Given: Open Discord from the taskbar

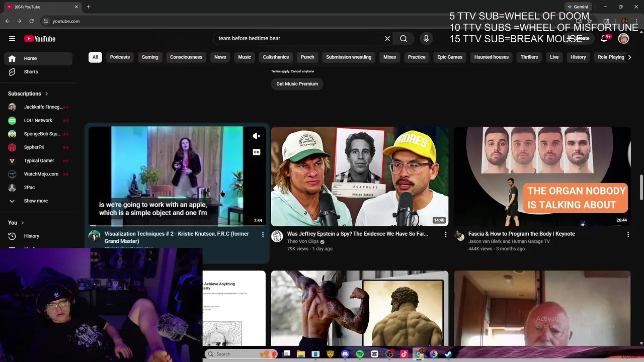Looking at the screenshot, I should [345, 354].
